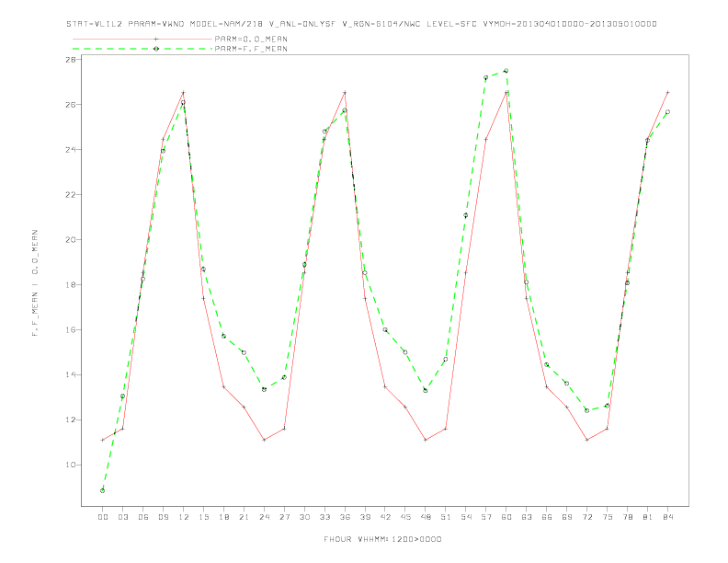Click the x-axis forecast hour label 18
This screenshot has width=728, height=563.
tap(223, 517)
